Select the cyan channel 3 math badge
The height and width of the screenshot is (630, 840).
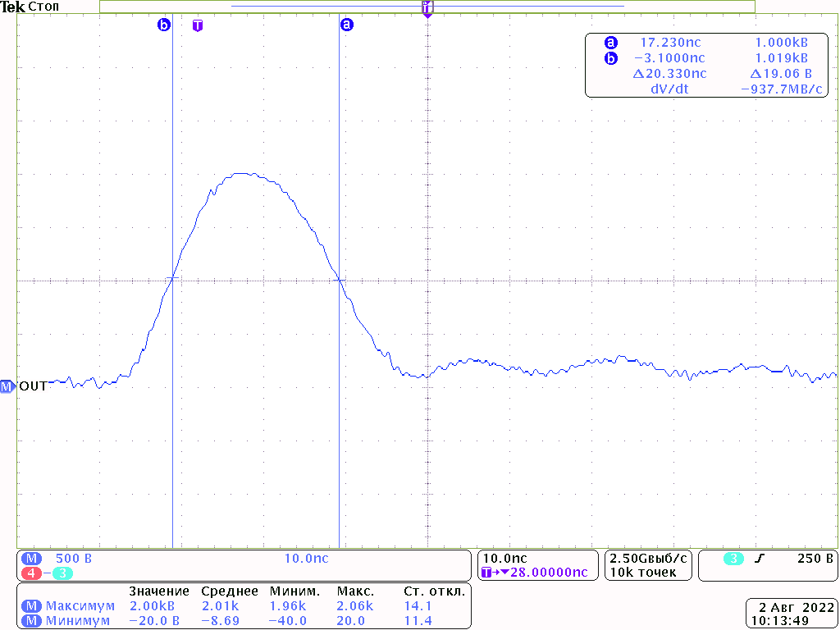click(x=62, y=573)
